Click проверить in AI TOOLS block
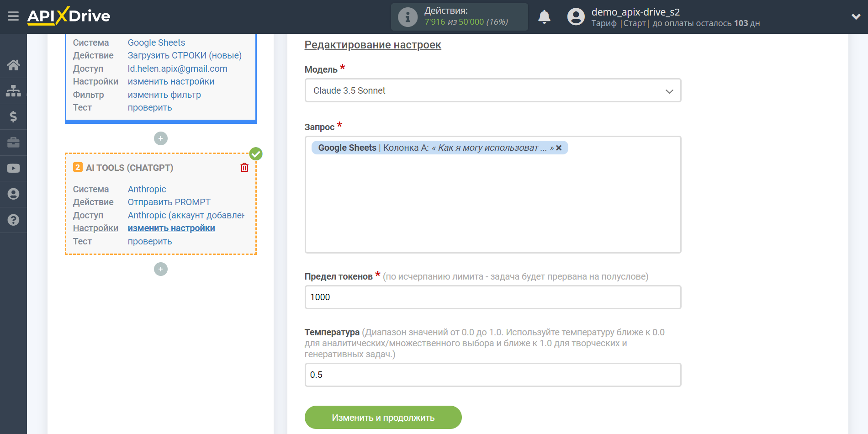This screenshot has width=868, height=434. tap(150, 241)
